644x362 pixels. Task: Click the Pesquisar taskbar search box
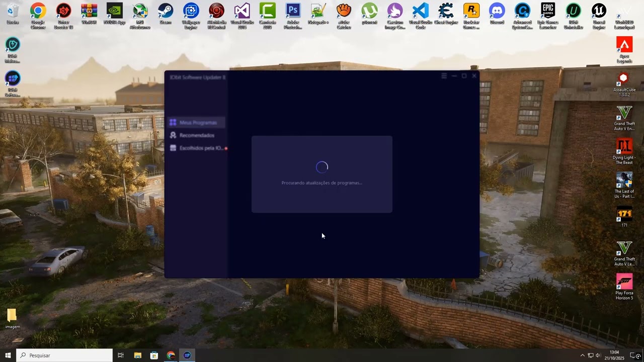(64, 355)
